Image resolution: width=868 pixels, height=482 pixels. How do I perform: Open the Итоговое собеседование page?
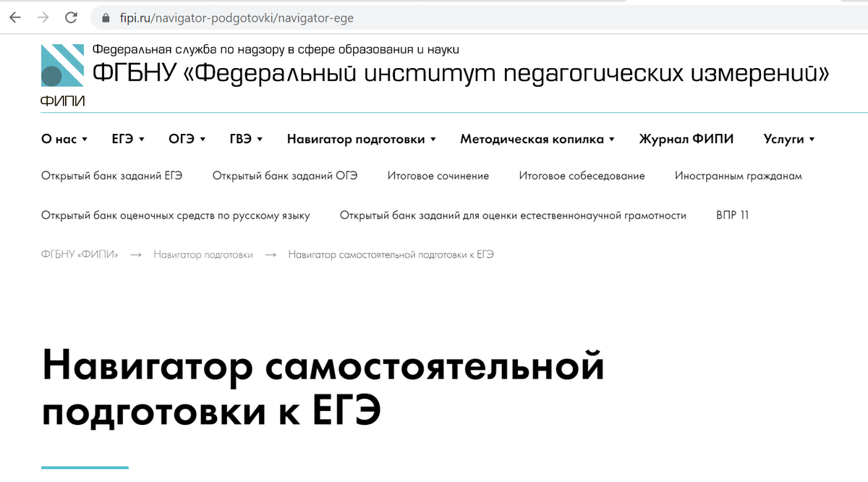tap(581, 175)
